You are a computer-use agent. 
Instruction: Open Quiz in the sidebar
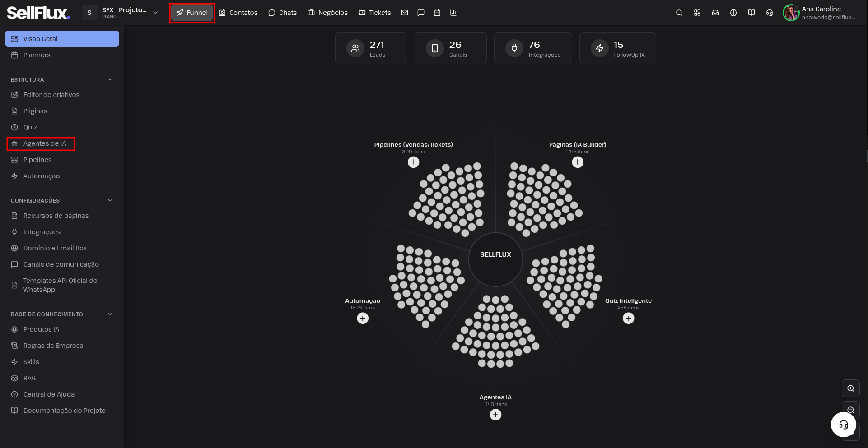(x=62, y=127)
